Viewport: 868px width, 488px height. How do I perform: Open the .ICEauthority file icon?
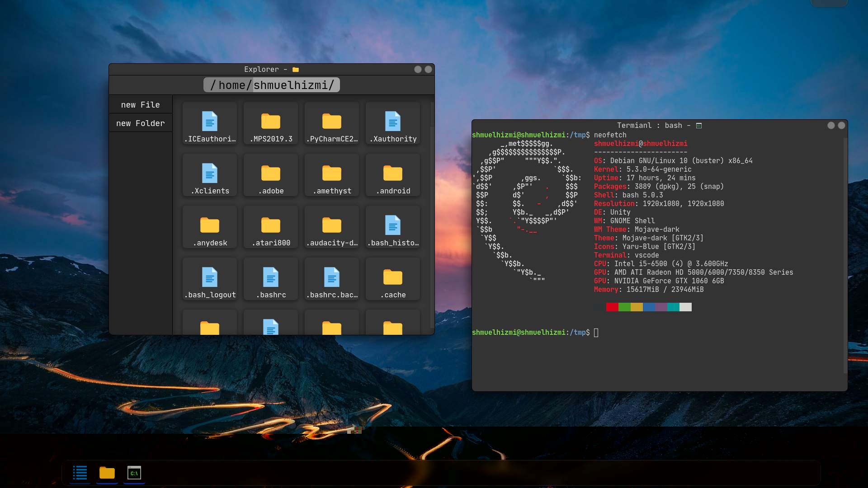pos(209,122)
